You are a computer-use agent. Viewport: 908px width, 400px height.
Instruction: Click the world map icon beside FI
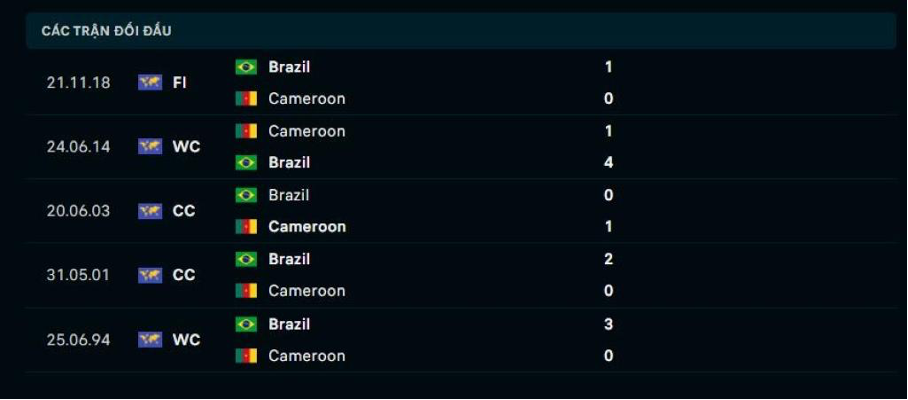point(150,83)
